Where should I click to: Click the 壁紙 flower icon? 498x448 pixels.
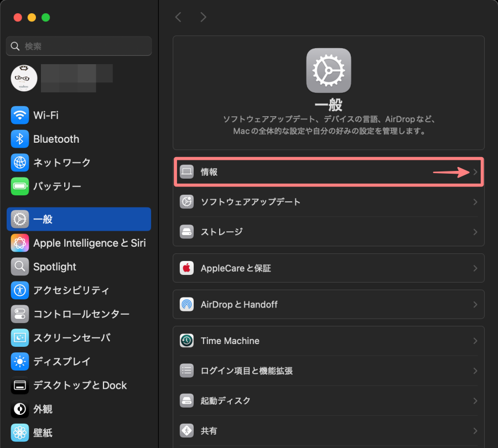[20, 433]
